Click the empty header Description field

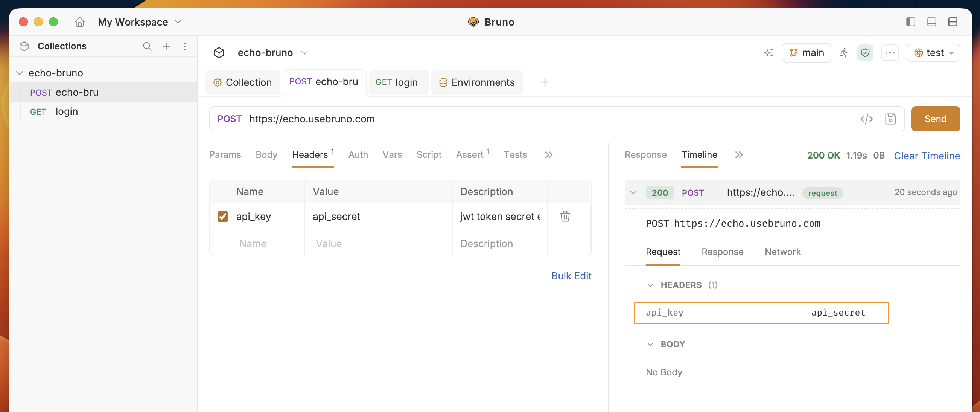[x=500, y=243]
